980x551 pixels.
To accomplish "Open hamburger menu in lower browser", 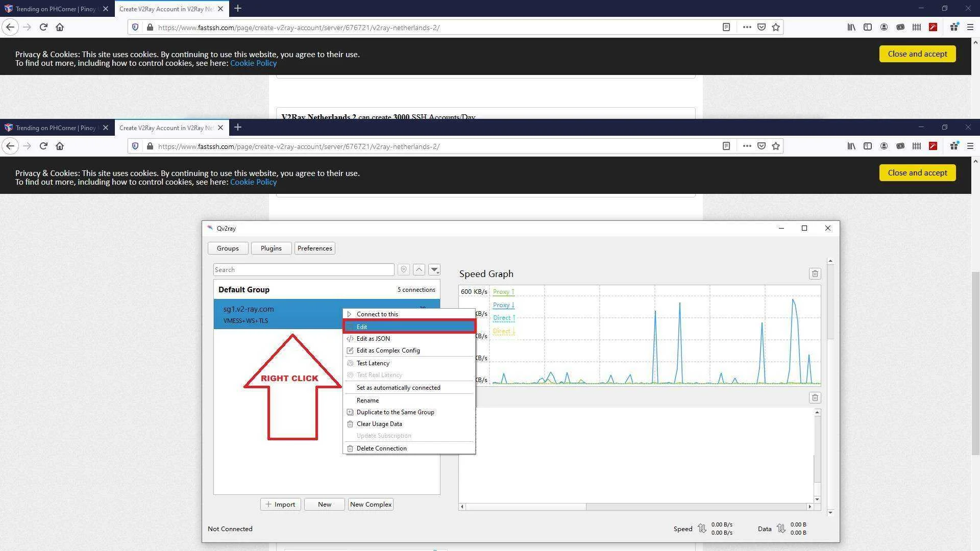I will click(970, 146).
